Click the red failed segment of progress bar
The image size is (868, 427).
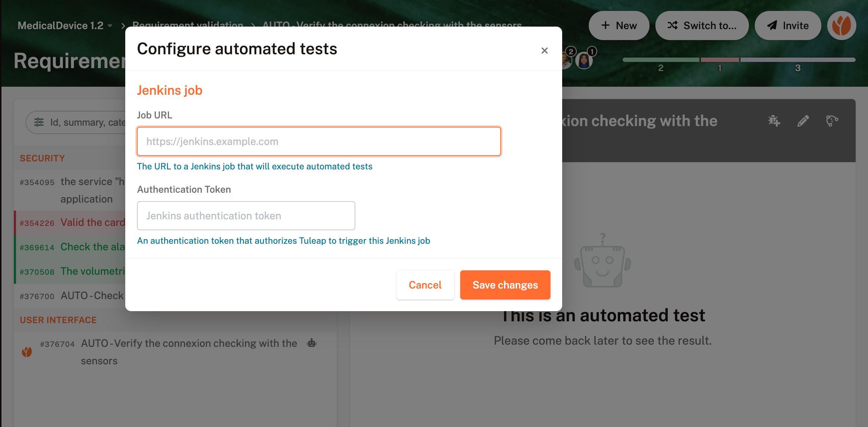click(719, 60)
